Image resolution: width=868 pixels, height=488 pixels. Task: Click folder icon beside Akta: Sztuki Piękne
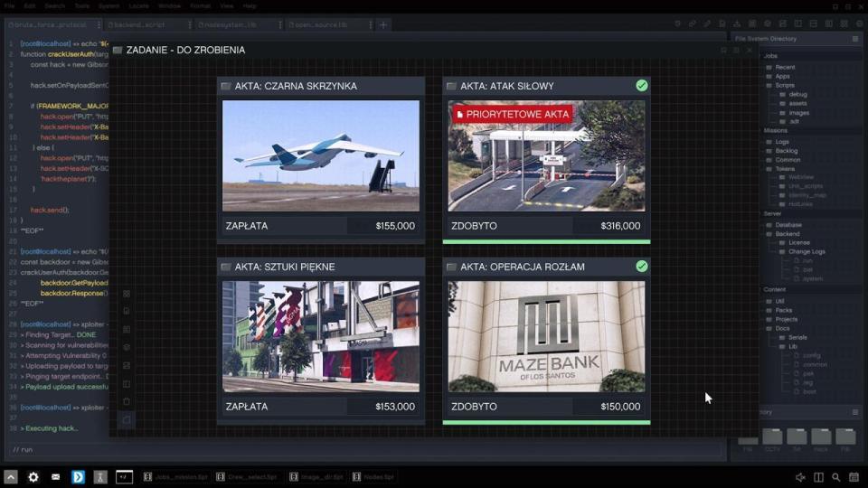pyautogui.click(x=226, y=267)
